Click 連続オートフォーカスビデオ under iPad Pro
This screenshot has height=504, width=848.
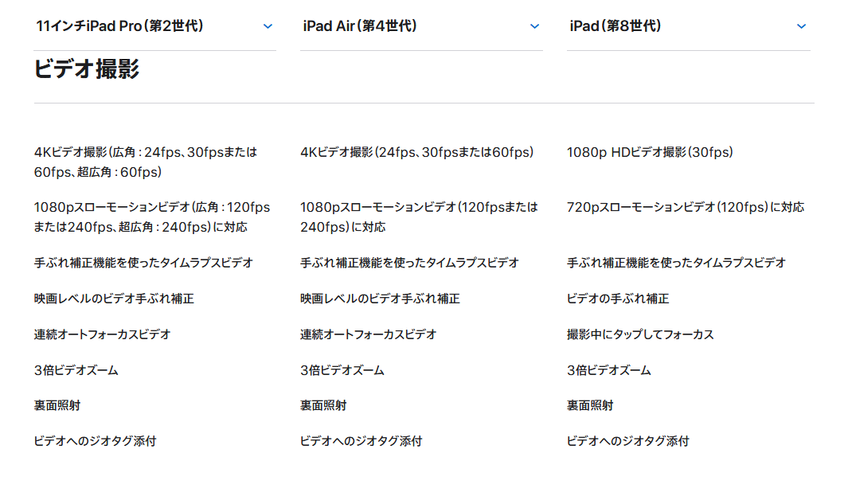pyautogui.click(x=102, y=334)
